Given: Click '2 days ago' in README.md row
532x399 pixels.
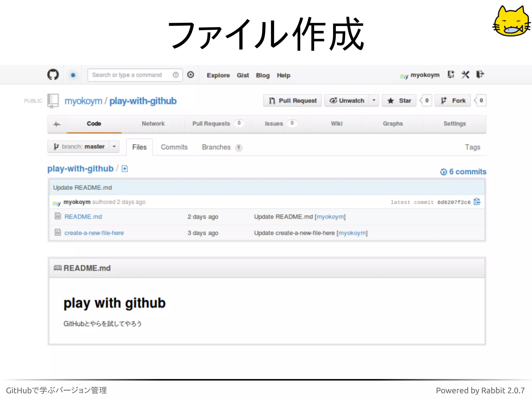Looking at the screenshot, I should pyautogui.click(x=203, y=217).
